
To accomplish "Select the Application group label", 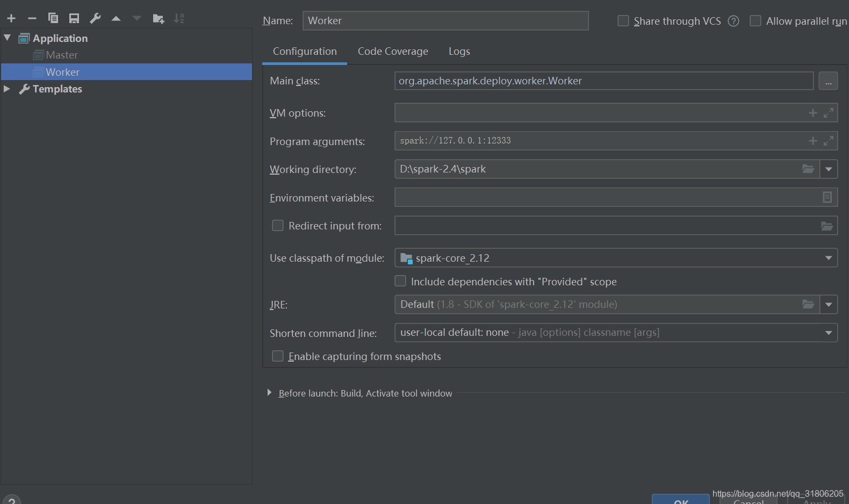I will pyautogui.click(x=60, y=38).
